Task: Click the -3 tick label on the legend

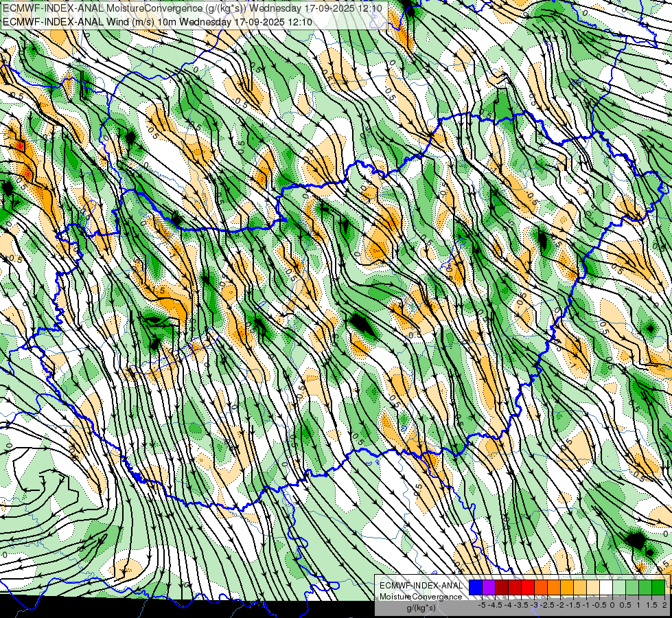Action: pos(535,605)
